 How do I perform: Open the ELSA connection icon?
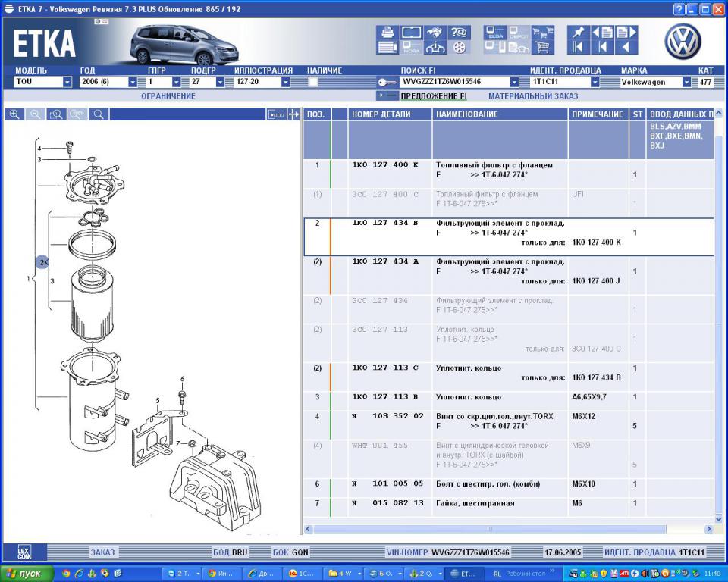click(495, 33)
